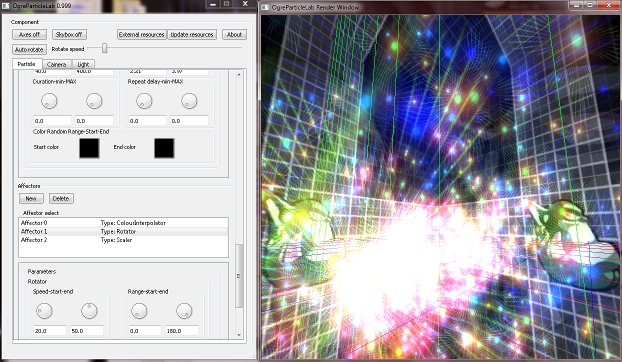Click the Duration min dial knob
The image size is (622, 362).
[49, 101]
